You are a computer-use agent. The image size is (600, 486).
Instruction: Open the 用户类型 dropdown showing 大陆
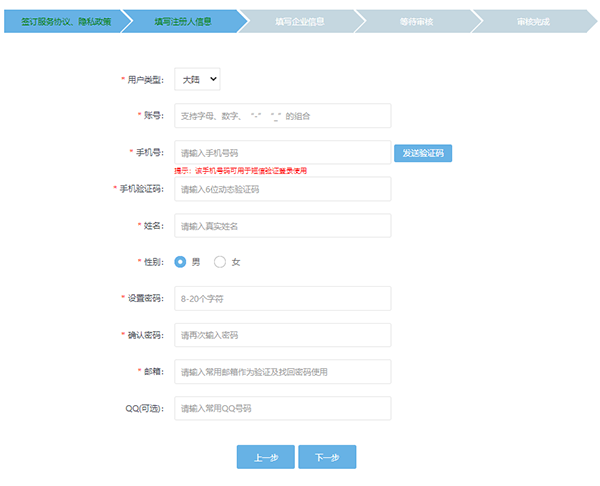(197, 79)
